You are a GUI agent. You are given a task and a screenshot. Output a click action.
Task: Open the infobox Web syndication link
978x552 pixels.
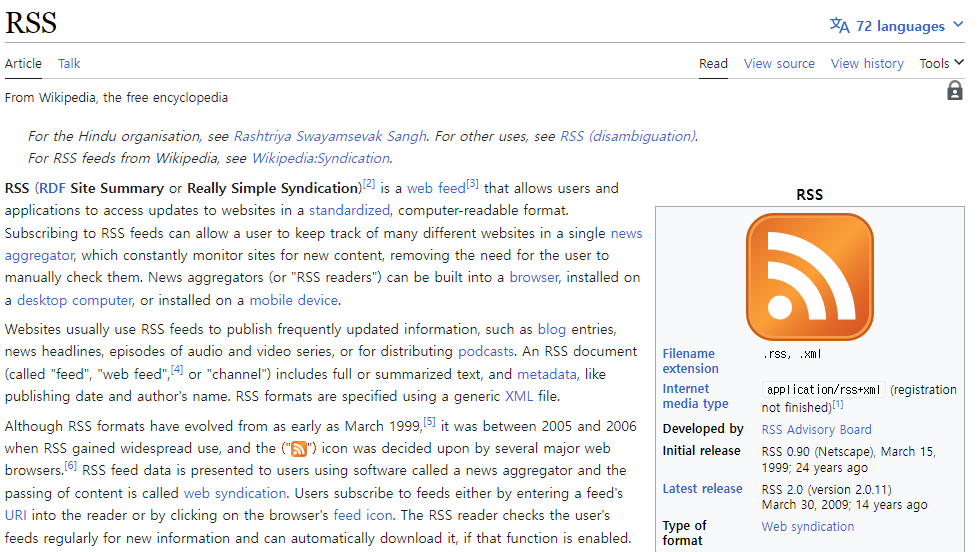click(808, 526)
